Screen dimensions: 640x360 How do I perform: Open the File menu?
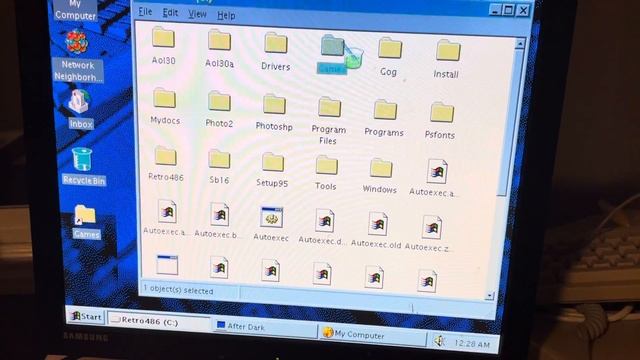pos(145,12)
